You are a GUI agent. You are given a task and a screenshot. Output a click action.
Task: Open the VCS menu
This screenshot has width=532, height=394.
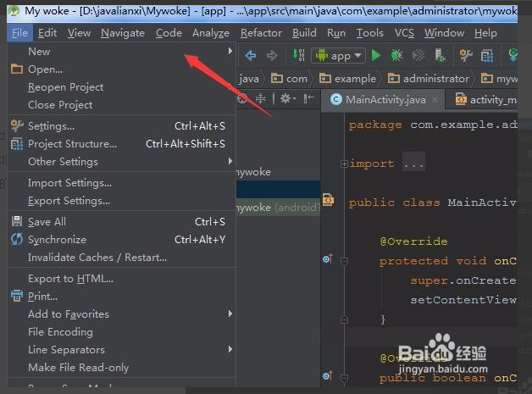point(404,33)
